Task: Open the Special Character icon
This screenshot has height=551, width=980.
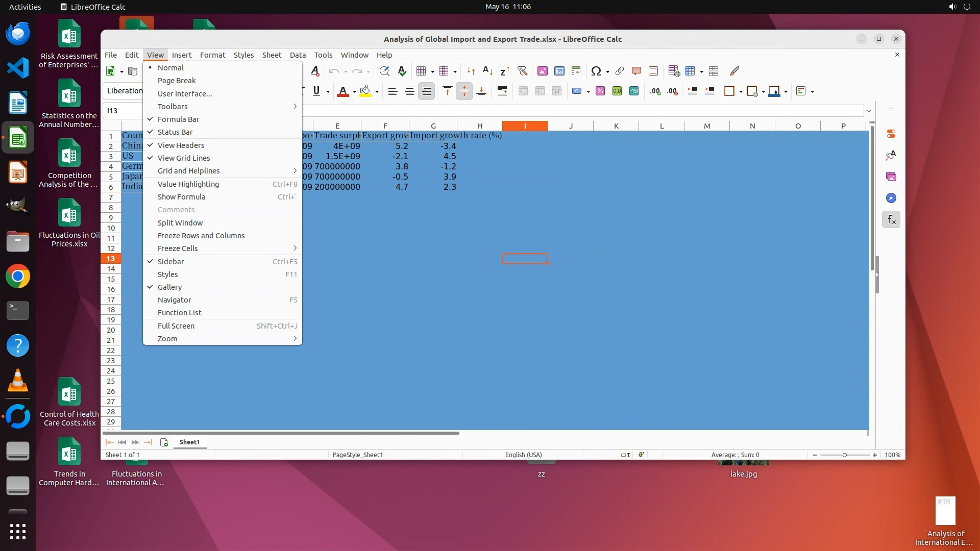Action: click(x=596, y=71)
